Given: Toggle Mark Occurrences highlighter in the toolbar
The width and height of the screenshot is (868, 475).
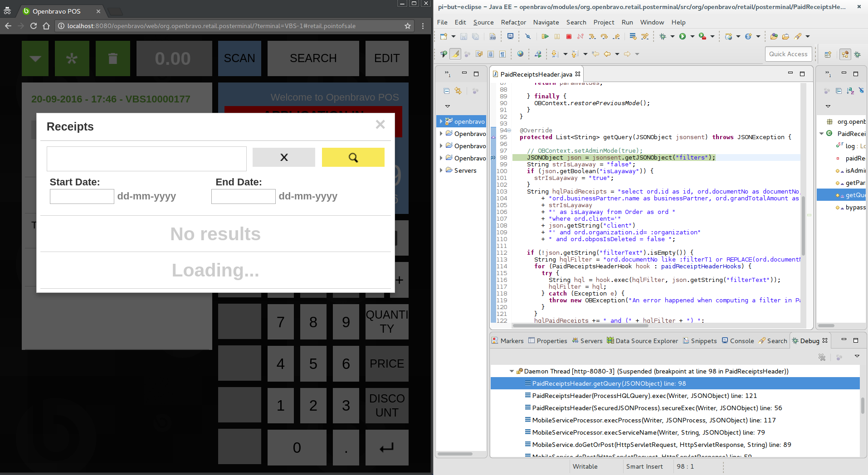Looking at the screenshot, I should [x=455, y=54].
